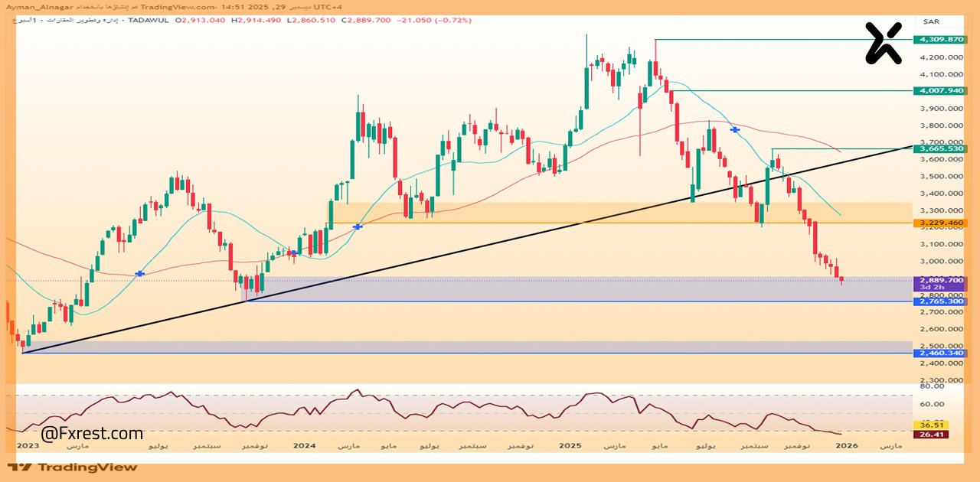Image resolution: width=980 pixels, height=482 pixels.
Task: Click the 4,309.870 resistance price label
Action: 941,39
